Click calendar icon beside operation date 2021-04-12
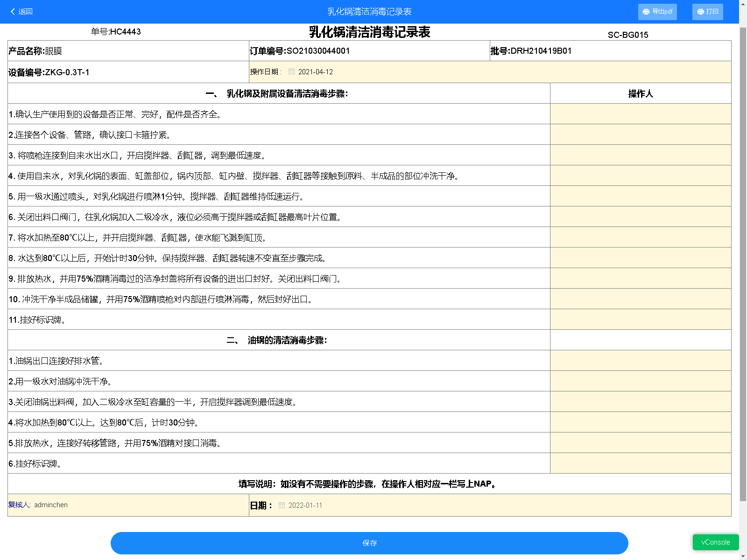Screen dimensions: 747x560 click(x=291, y=72)
